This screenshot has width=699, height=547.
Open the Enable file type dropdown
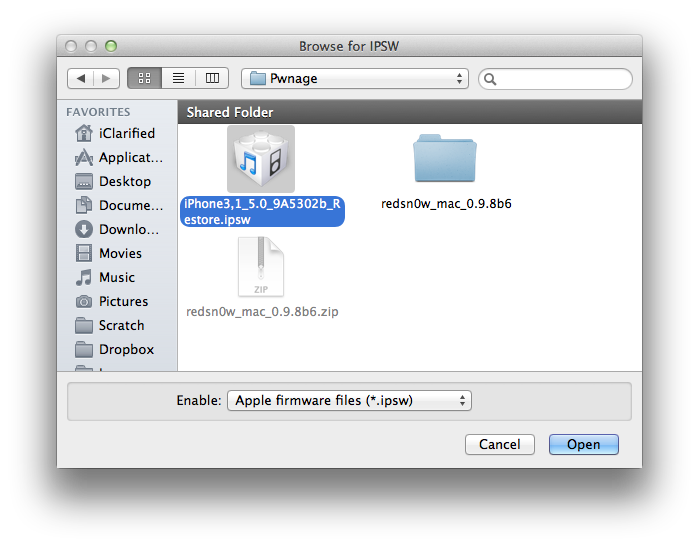point(350,400)
